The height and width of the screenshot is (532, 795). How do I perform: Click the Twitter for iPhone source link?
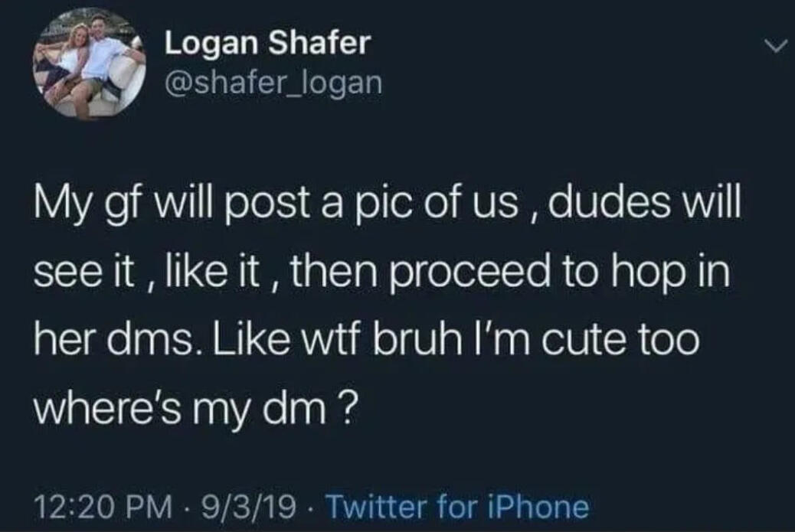click(x=457, y=507)
